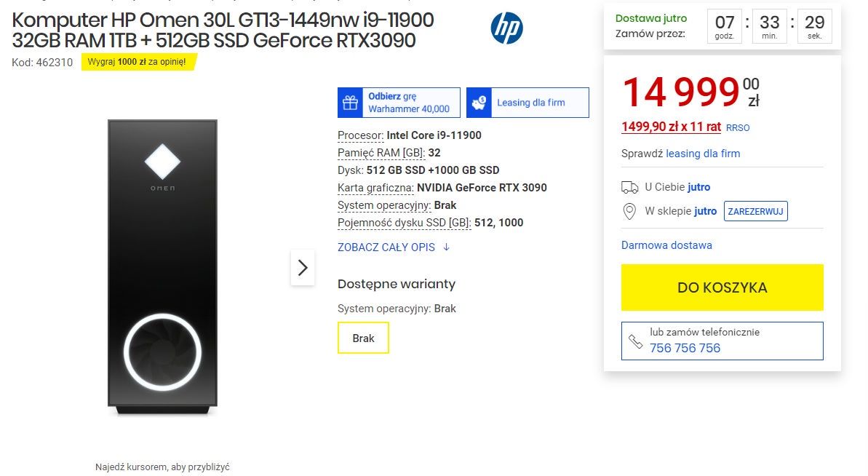
Task: Add product to cart with DO KOSZYKA
Action: coord(722,287)
